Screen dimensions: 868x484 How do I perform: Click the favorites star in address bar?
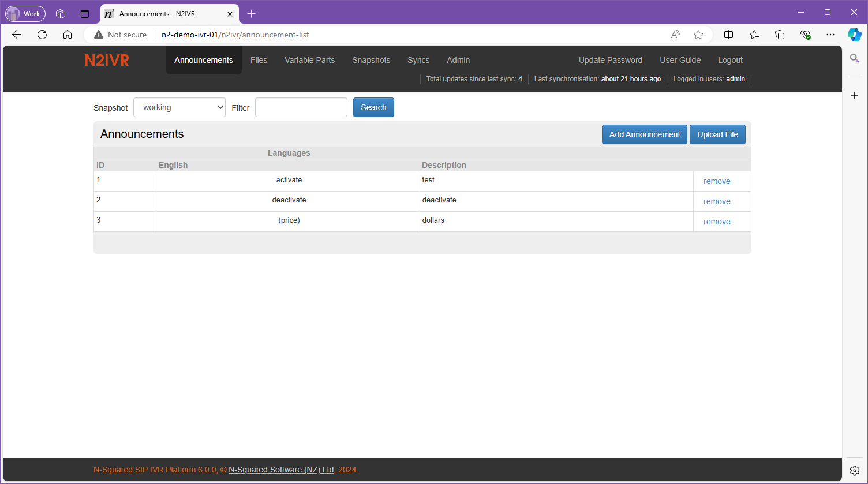point(698,35)
